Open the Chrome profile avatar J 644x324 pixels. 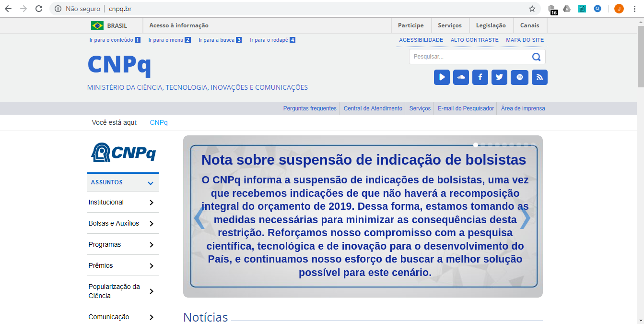(619, 9)
